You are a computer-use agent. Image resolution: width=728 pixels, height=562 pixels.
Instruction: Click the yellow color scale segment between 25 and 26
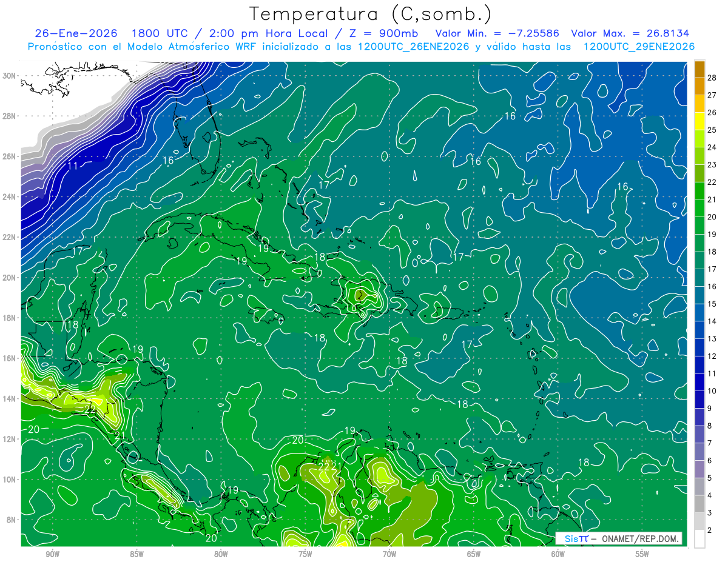(700, 121)
